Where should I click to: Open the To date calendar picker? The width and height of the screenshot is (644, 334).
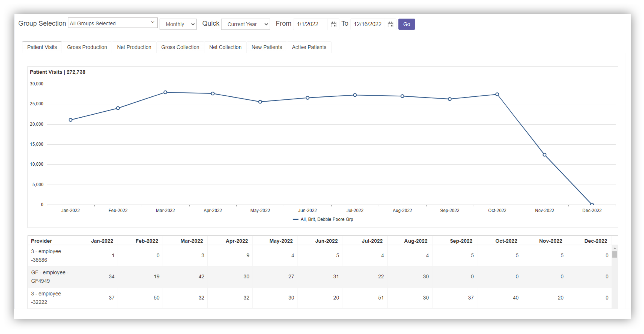(390, 24)
